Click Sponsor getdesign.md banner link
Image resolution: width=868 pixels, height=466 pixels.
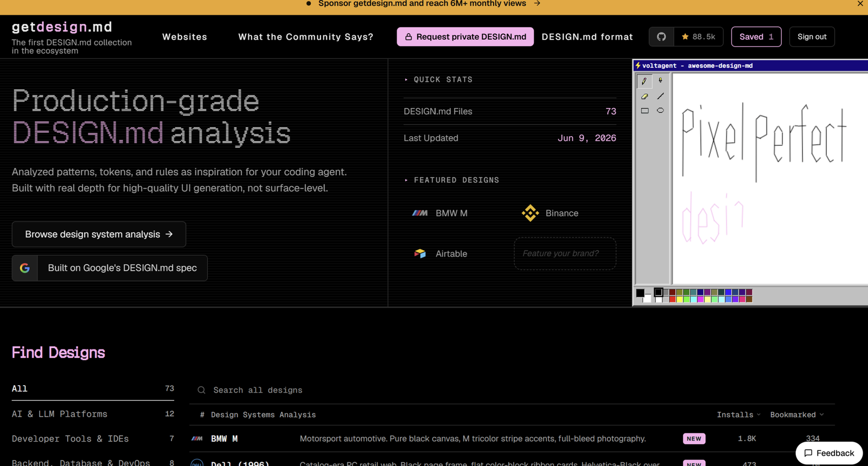tap(422, 4)
